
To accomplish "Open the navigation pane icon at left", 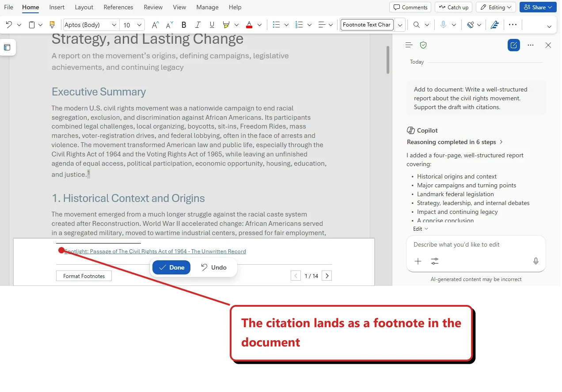I will [7, 47].
